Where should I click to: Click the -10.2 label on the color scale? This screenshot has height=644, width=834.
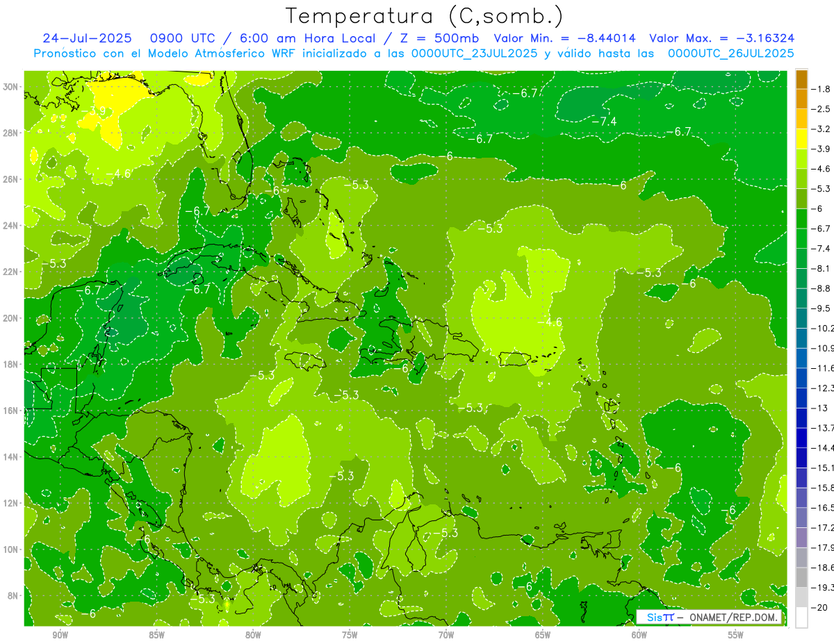(x=822, y=328)
